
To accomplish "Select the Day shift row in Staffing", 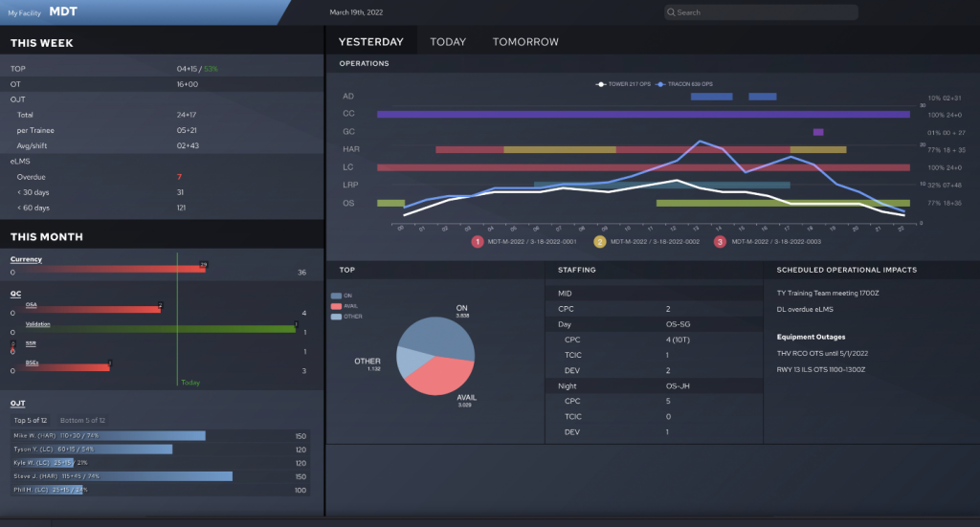I will (565, 324).
